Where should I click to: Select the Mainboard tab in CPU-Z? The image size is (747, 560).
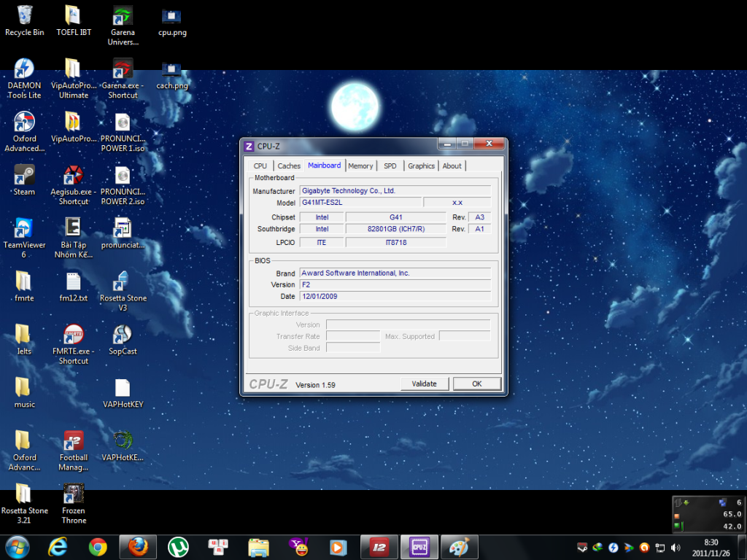click(x=325, y=166)
